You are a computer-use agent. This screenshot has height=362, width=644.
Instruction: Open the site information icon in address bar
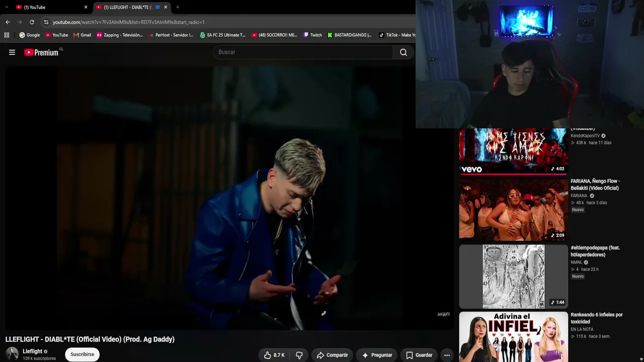(x=46, y=22)
